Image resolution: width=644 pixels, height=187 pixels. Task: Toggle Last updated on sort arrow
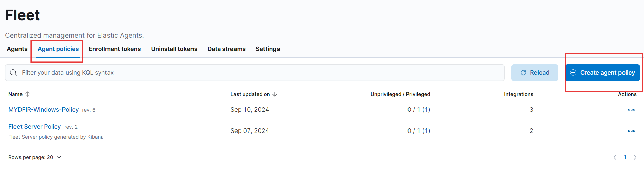coord(275,94)
